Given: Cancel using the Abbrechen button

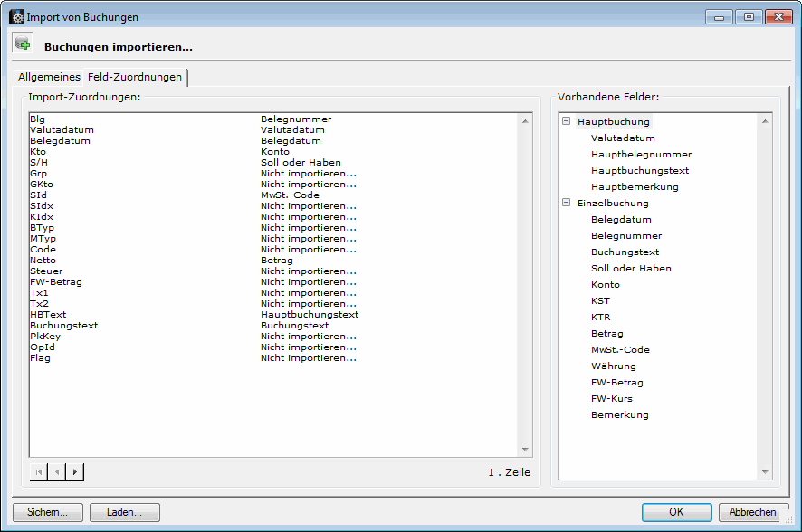Looking at the screenshot, I should pyautogui.click(x=753, y=512).
